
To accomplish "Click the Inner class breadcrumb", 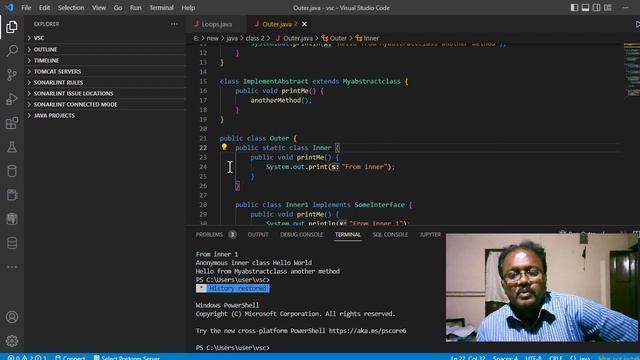I will [x=367, y=38].
